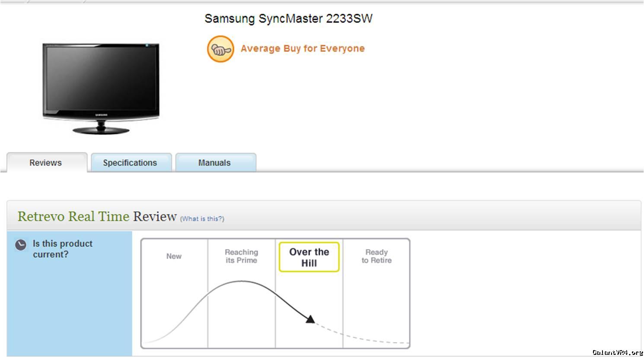The height and width of the screenshot is (357, 644).
Task: Click the 'Retrevo Real Time Review' heading
Action: pos(97,216)
